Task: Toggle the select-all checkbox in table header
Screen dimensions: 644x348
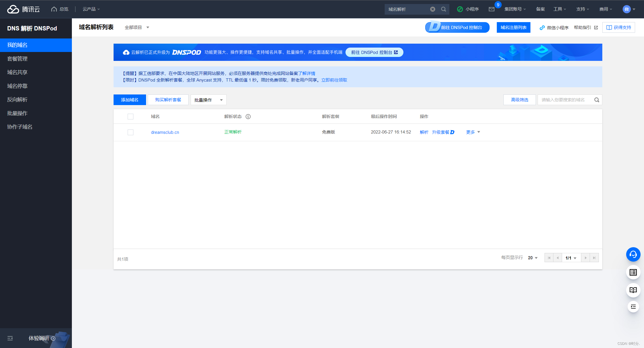Action: [131, 117]
